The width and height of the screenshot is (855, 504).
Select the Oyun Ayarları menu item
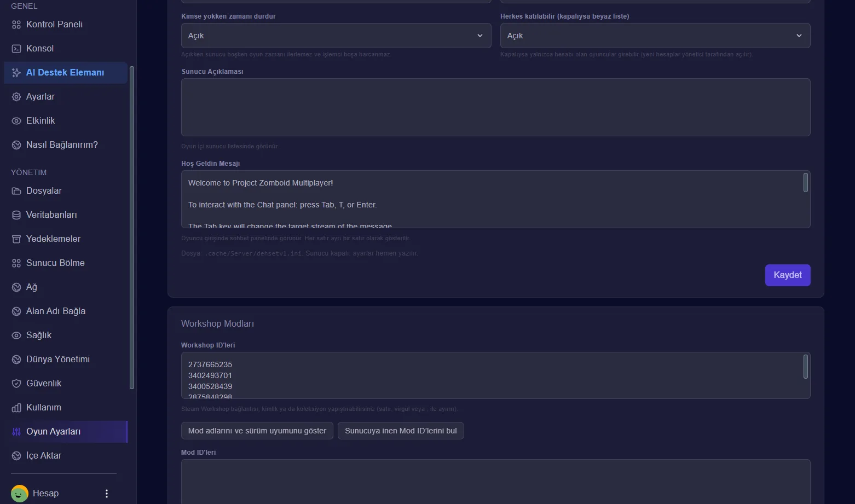(x=66, y=432)
